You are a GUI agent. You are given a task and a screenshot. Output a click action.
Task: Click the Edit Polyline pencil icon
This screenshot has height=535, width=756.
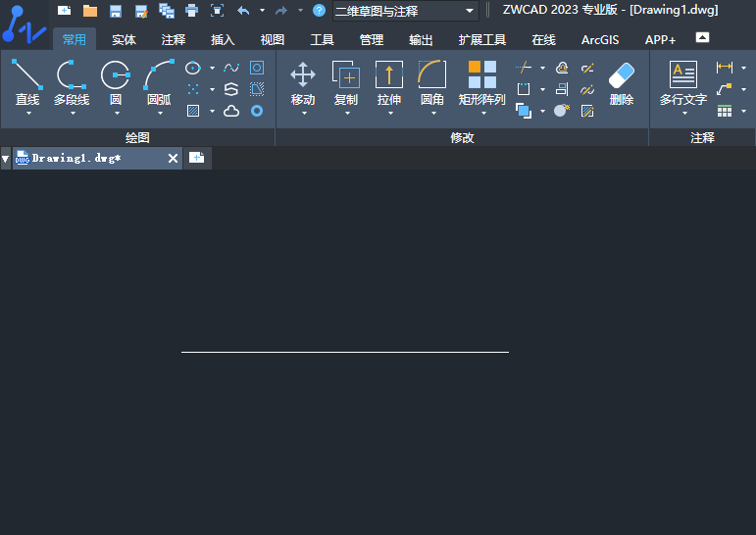587,68
